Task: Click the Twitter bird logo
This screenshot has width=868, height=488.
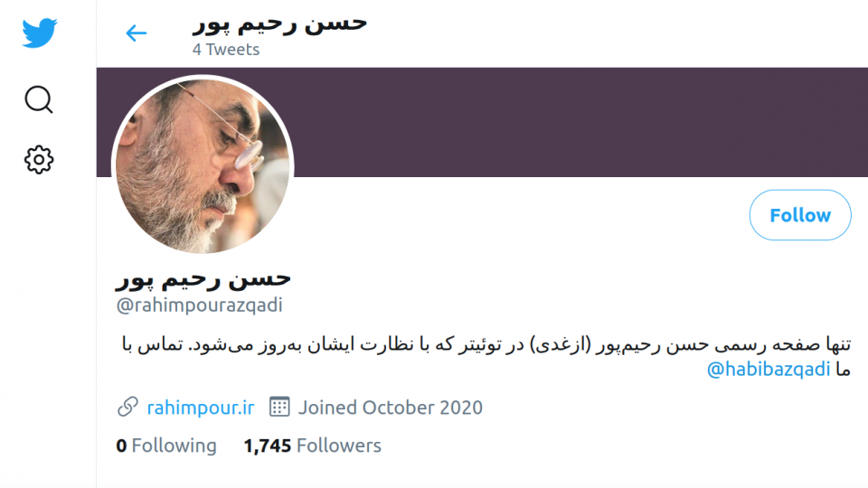Action: (39, 33)
